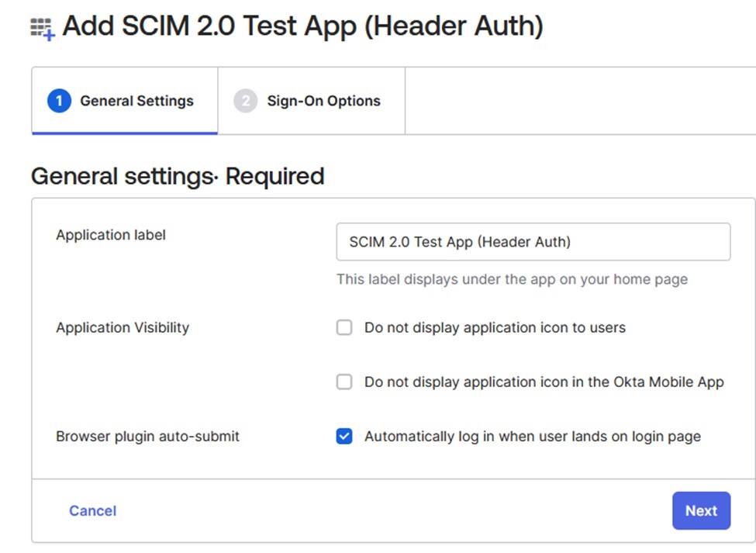Image resolution: width=756 pixels, height=553 pixels.
Task: Click inside the Application label input field
Action: coord(533,241)
